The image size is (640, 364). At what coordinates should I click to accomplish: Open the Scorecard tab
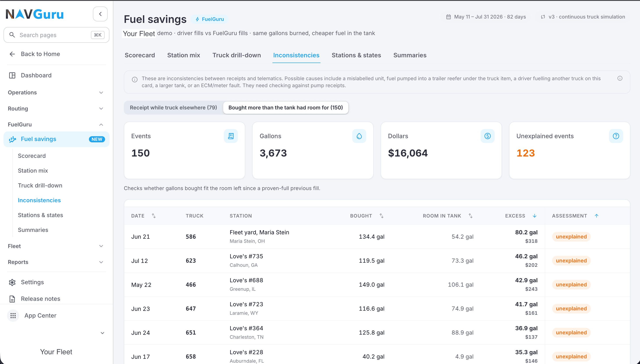click(140, 55)
